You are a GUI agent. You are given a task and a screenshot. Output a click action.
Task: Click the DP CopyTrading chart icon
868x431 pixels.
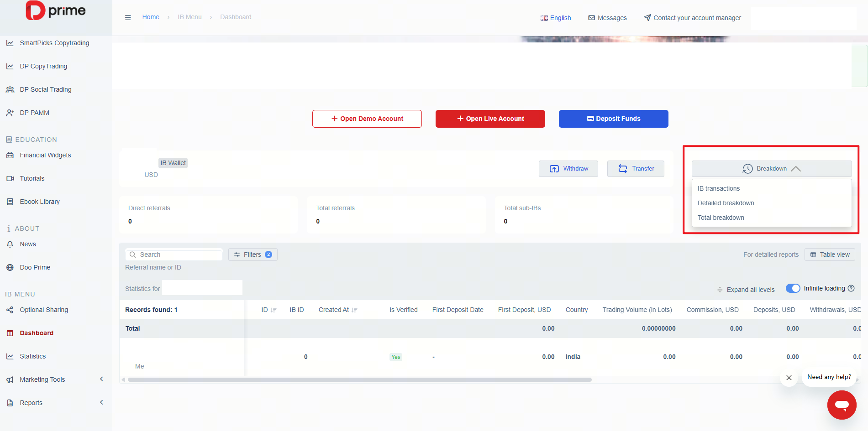click(x=10, y=66)
